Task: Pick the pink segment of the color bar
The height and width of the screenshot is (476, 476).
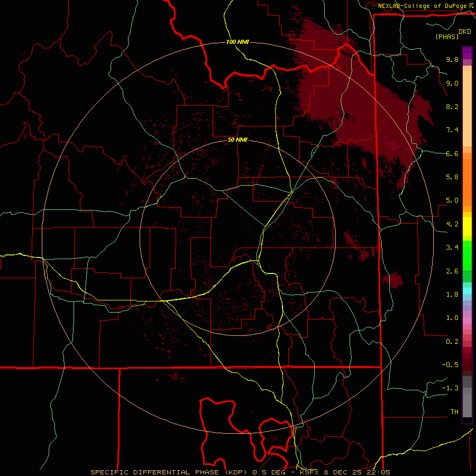Action: (467, 321)
